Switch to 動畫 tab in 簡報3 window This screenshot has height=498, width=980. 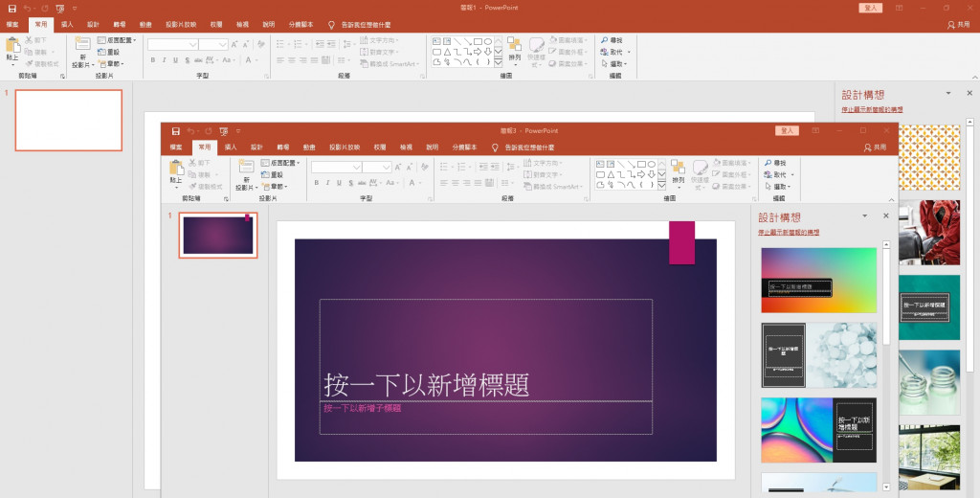(309, 147)
